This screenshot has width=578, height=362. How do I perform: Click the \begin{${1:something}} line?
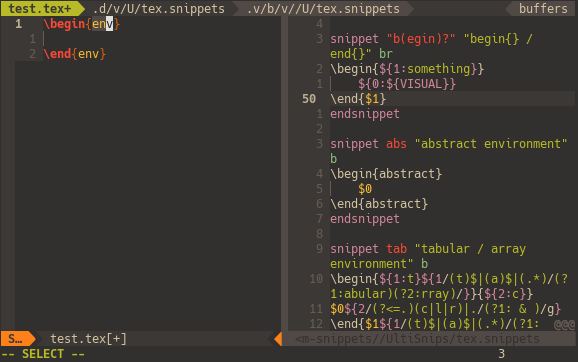pos(407,69)
